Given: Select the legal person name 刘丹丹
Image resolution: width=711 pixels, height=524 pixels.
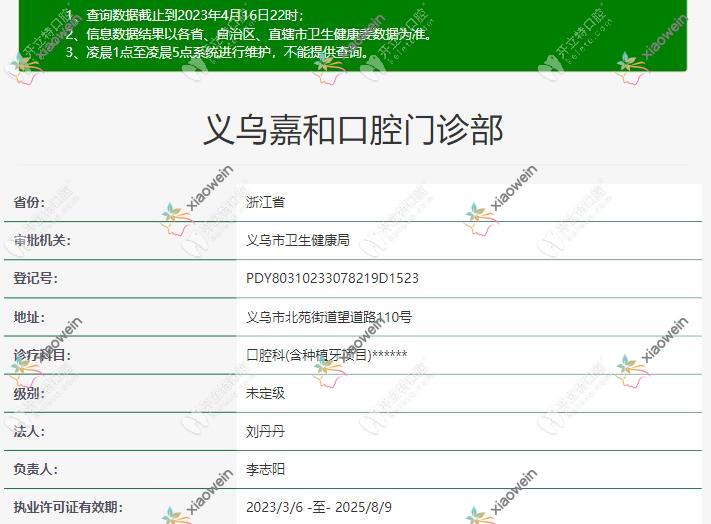Looking at the screenshot, I should 265,431.
